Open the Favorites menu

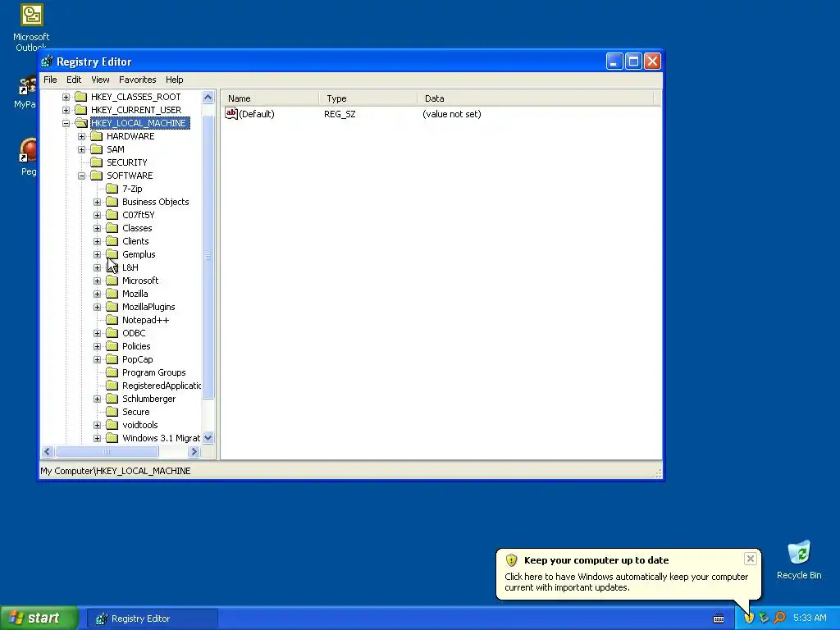138,80
